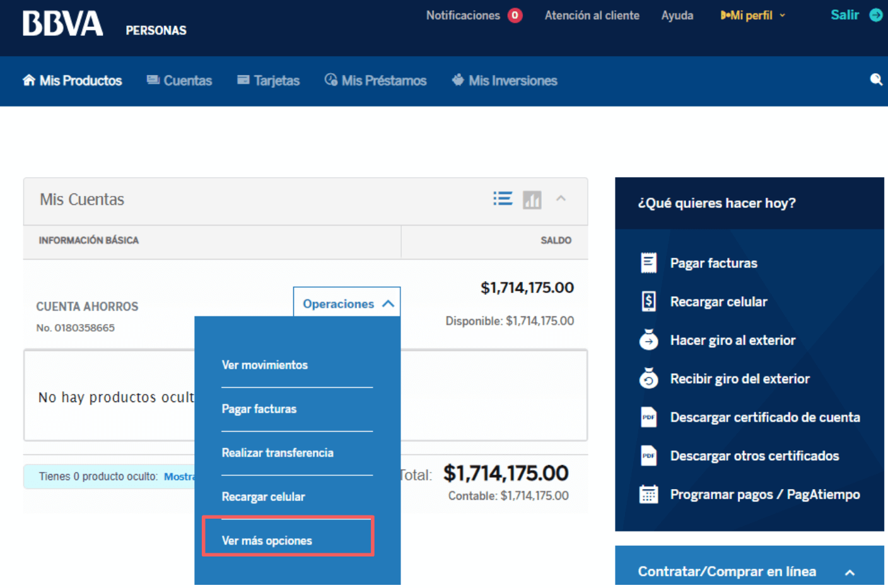Select Realizar transferencia in the menu
This screenshot has width=888, height=588.
[277, 453]
